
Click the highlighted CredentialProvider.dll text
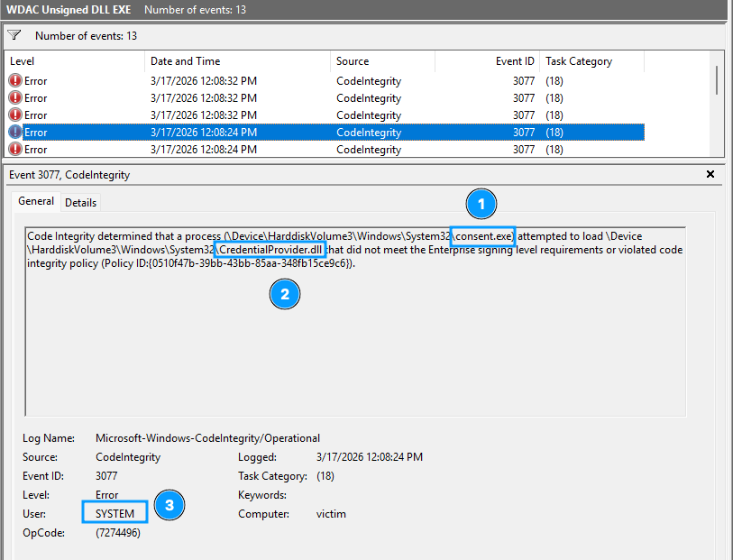270,250
